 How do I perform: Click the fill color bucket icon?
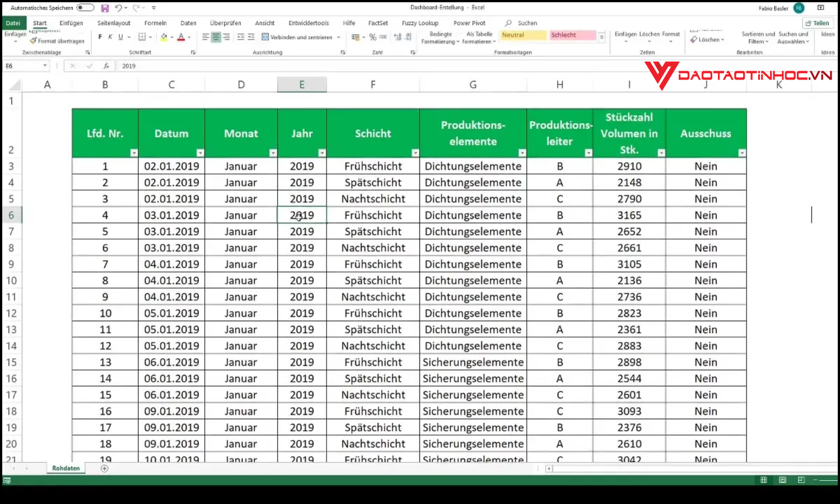point(164,37)
